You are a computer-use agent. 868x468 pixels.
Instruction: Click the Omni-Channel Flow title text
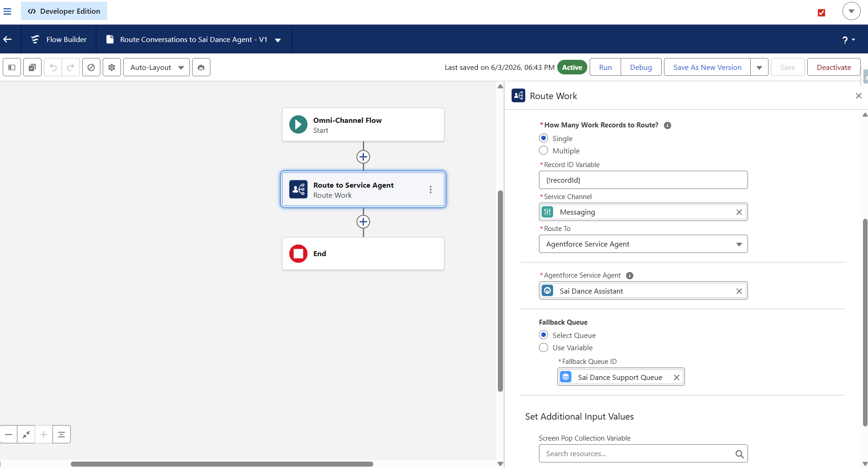(x=347, y=120)
